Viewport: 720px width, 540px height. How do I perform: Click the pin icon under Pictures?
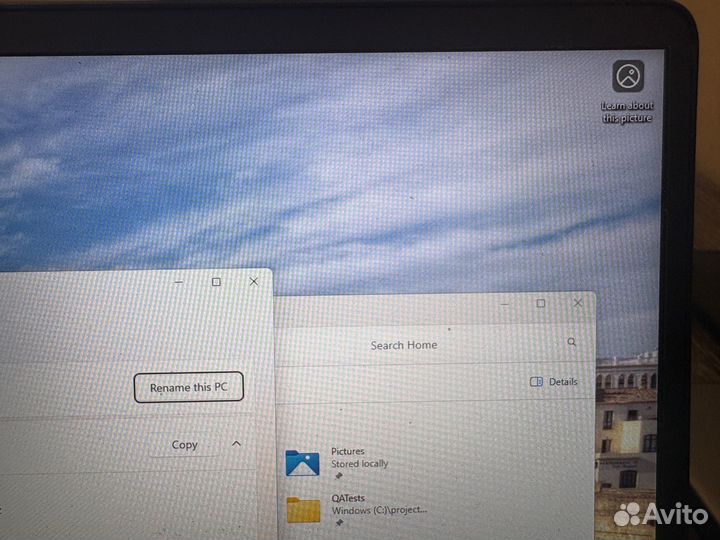click(x=338, y=477)
